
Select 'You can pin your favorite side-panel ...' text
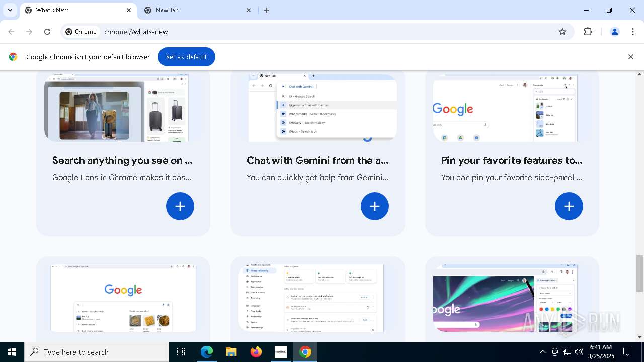point(512,177)
